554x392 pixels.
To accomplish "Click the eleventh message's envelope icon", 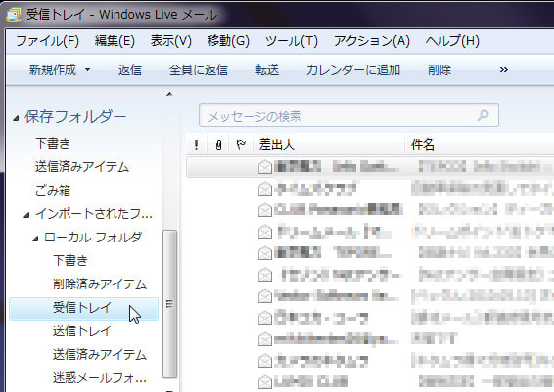I will pyautogui.click(x=265, y=382).
